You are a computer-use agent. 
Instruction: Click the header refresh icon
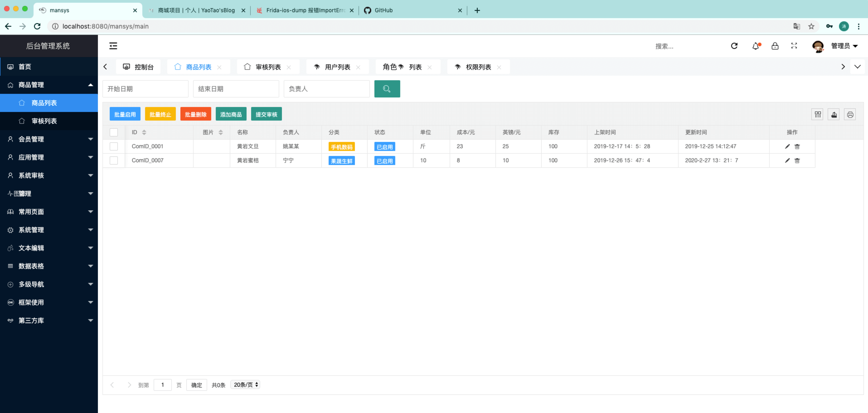(734, 46)
